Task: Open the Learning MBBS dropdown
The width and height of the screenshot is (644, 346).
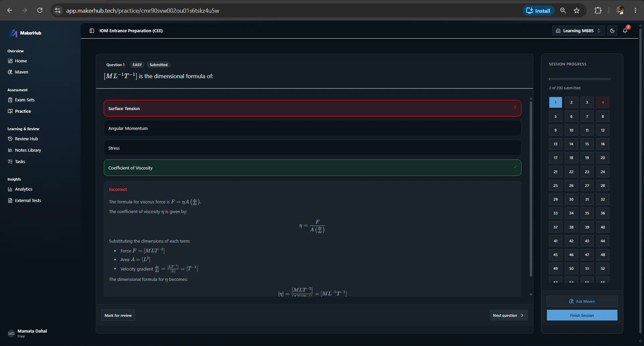Action: pos(578,31)
